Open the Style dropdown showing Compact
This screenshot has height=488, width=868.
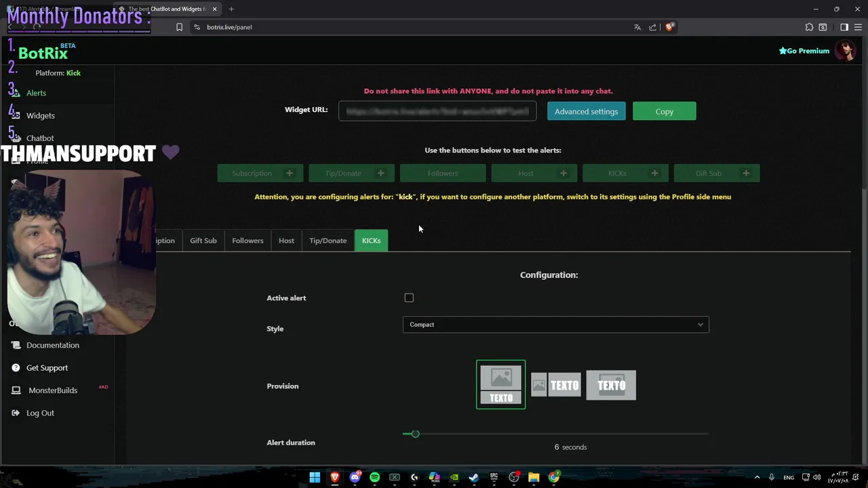pos(555,325)
